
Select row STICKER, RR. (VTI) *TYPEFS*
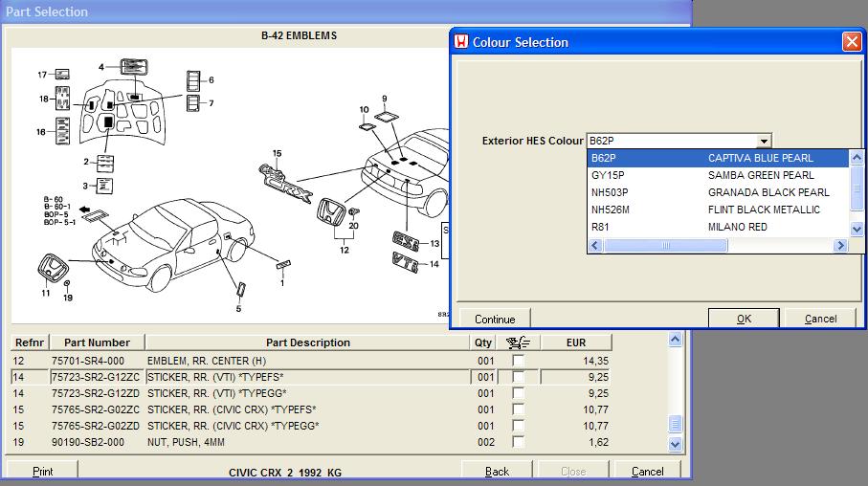(x=311, y=377)
